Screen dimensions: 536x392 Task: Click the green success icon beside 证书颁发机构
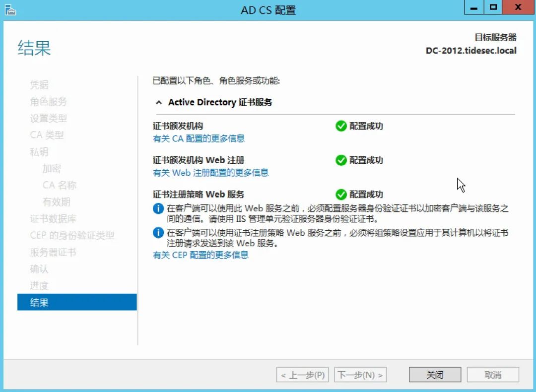click(341, 126)
